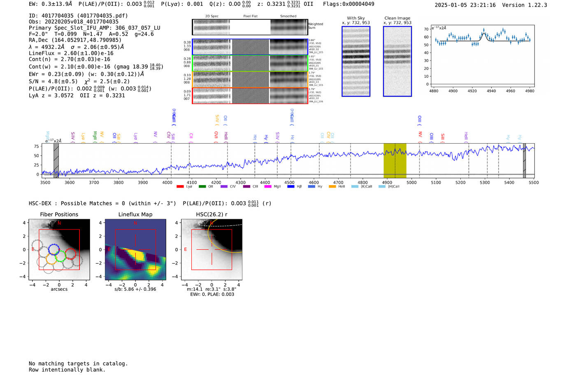This screenshot has height=392, width=576.
Task: Click the 2D Spec column header
Action: (x=212, y=16)
